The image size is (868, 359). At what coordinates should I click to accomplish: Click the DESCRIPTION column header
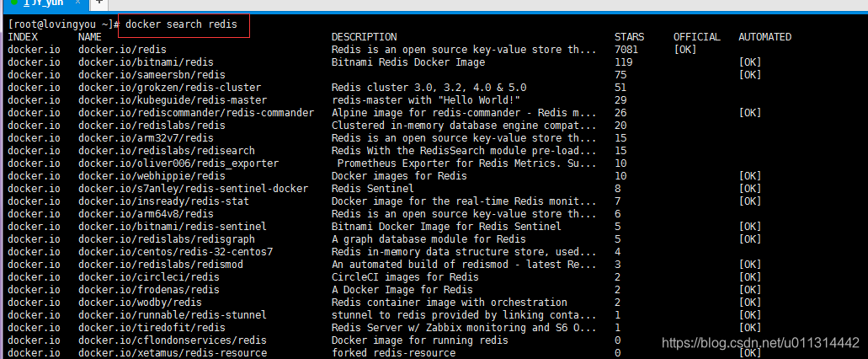[364, 37]
